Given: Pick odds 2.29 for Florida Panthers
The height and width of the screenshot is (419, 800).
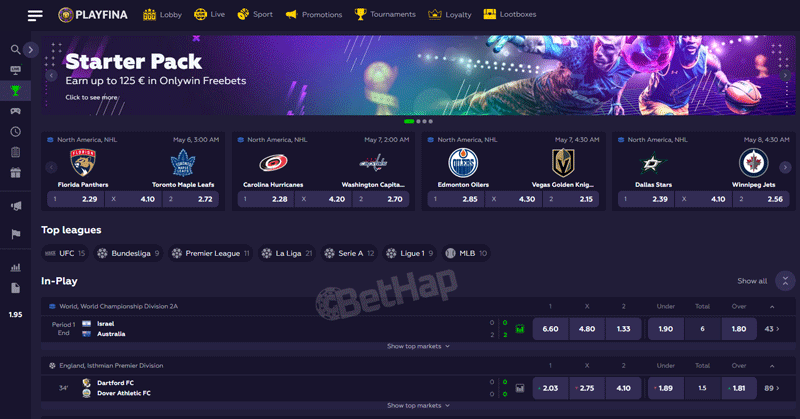Looking at the screenshot, I should [76, 199].
